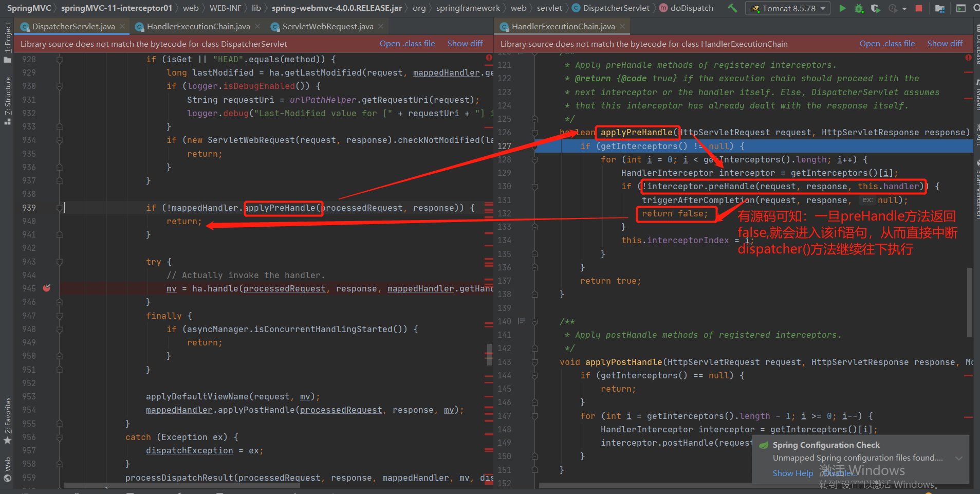Click the SpringMVC breadcrumb
The width and height of the screenshot is (980, 494).
29,8
